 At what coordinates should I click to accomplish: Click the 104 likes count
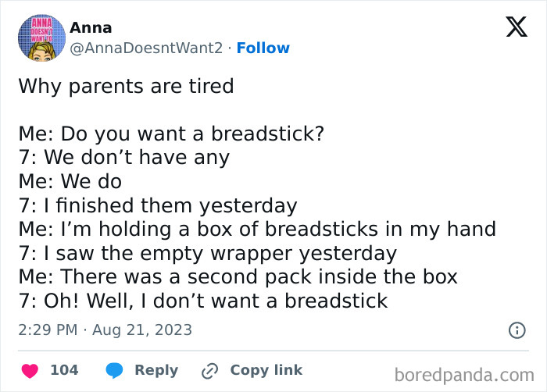pyautogui.click(x=64, y=370)
